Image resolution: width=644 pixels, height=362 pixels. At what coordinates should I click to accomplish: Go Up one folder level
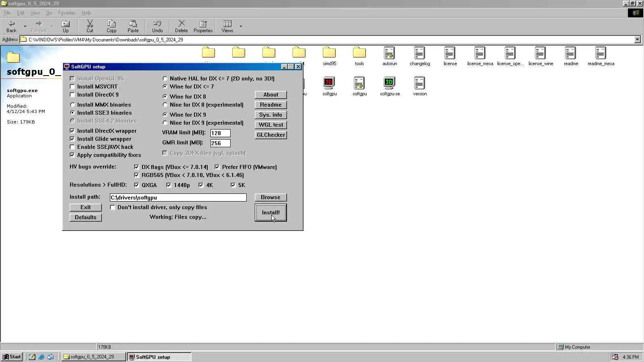point(66,26)
